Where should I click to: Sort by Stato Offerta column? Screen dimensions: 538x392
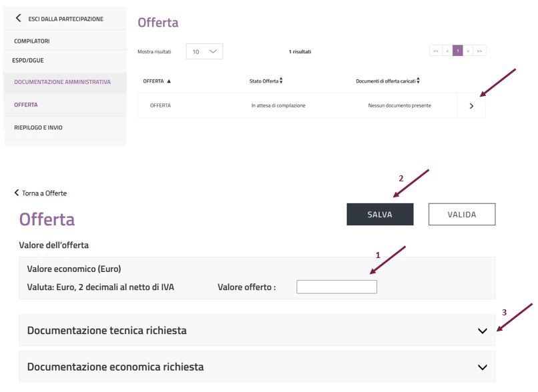(281, 81)
